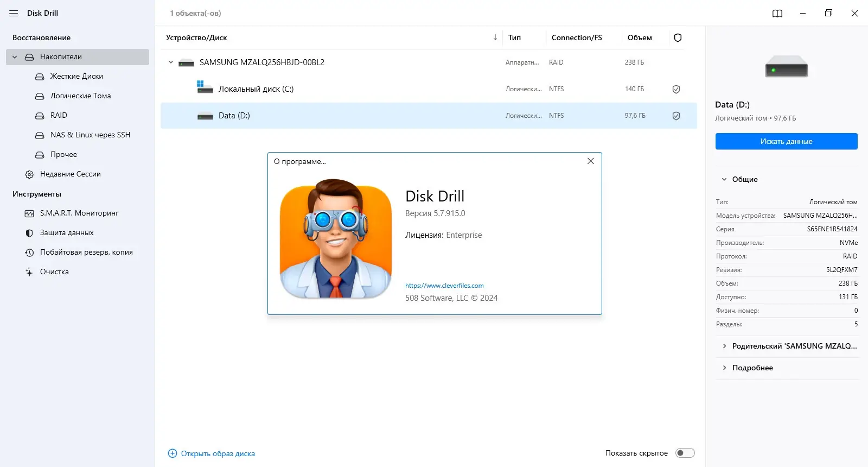Open the book help icon in title bar
Screen dimensions: 868x467
(x=777, y=13)
